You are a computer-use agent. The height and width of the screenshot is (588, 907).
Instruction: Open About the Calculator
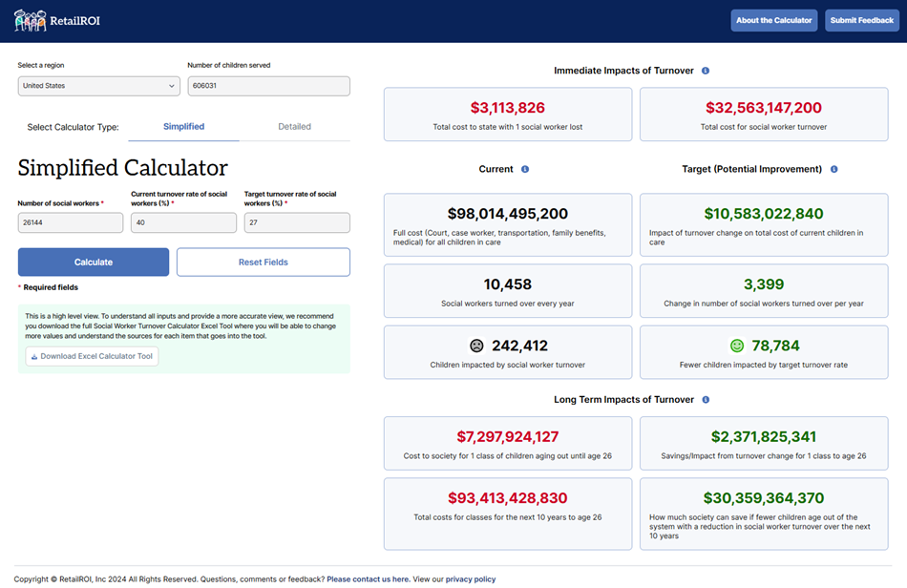pyautogui.click(x=773, y=20)
